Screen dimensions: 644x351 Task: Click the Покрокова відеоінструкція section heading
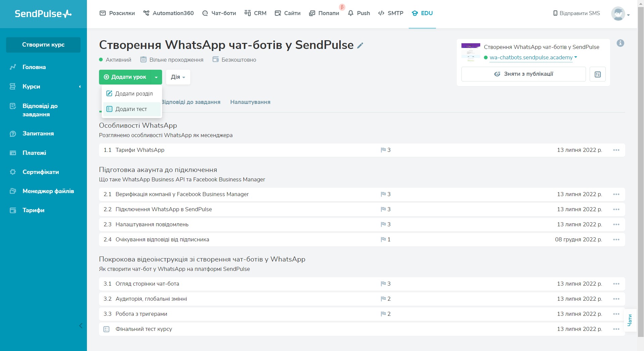click(202, 259)
